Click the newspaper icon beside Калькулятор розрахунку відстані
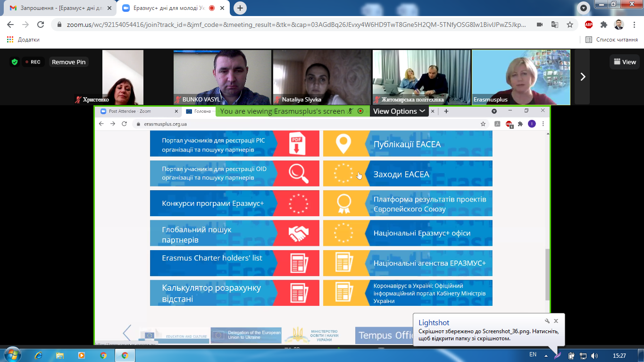Screen dimensions: 644x362 298,293
